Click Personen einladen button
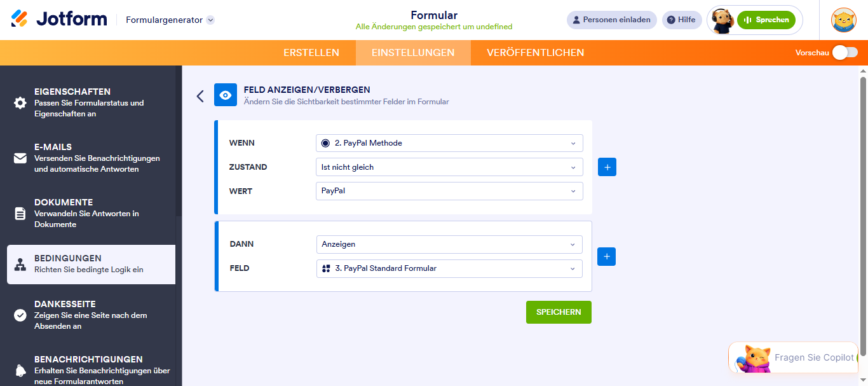The width and height of the screenshot is (868, 386). pyautogui.click(x=611, y=20)
